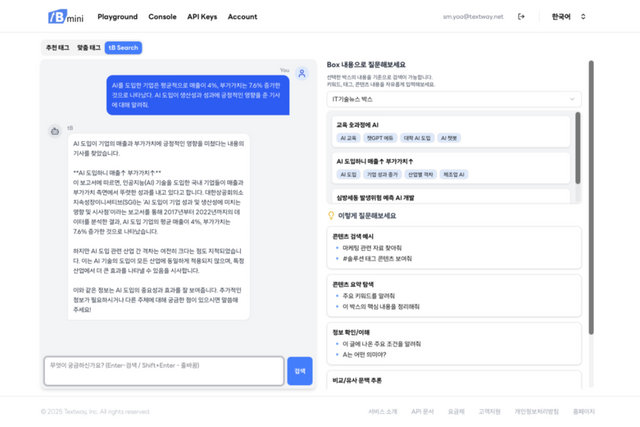This screenshot has height=427, width=640.
Task: Click the © 2025 Textway, Inc. copyright text
Action: tap(95, 411)
